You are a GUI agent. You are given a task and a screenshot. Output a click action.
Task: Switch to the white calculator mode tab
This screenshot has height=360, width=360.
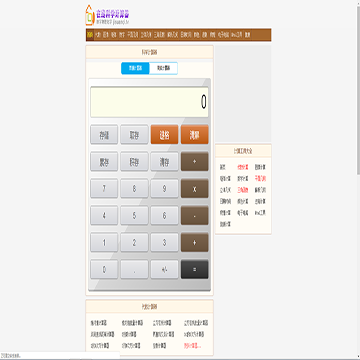[163, 68]
